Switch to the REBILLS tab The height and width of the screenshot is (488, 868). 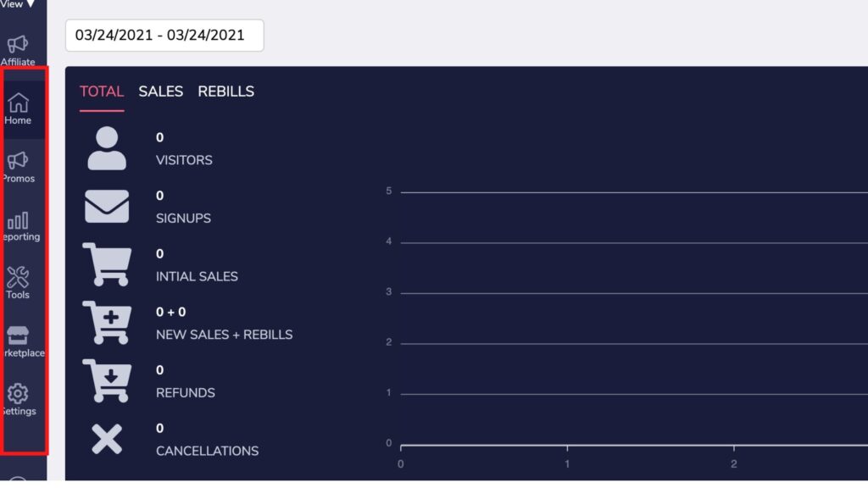click(x=225, y=91)
